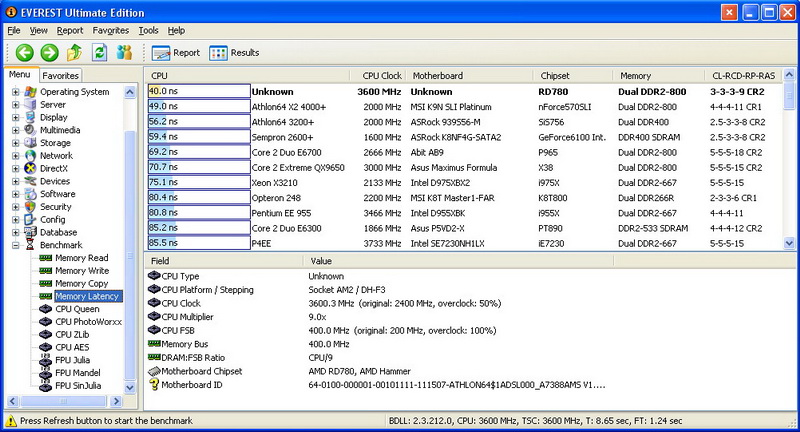Select the Server icon in tree
Image resolution: width=800 pixels, height=432 pixels.
[31, 105]
